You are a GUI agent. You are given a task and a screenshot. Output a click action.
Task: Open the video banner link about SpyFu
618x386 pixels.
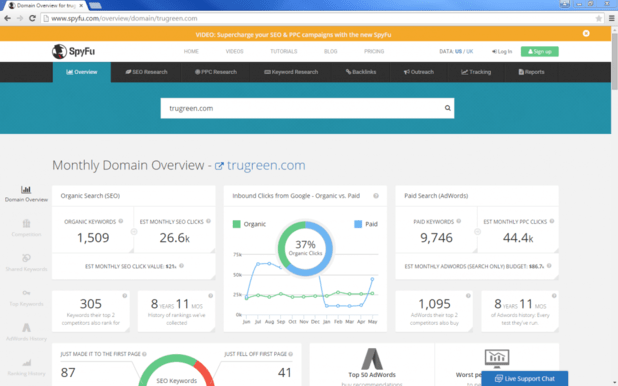point(293,35)
